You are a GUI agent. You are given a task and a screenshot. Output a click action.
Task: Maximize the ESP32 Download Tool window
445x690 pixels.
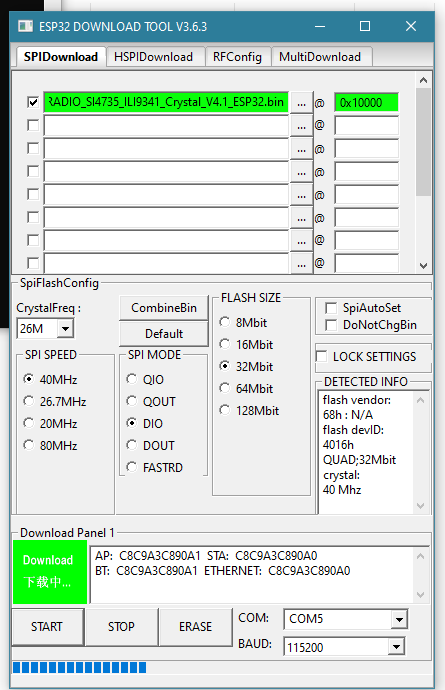[365, 26]
